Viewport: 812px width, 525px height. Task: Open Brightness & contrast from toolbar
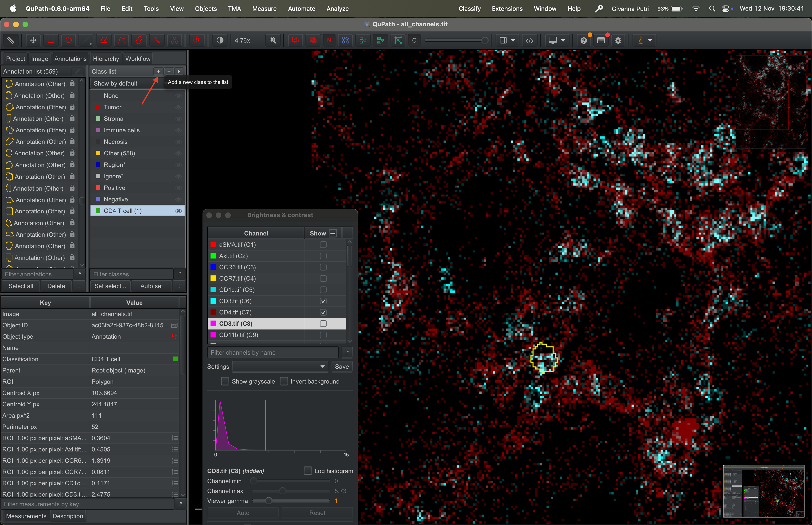220,40
